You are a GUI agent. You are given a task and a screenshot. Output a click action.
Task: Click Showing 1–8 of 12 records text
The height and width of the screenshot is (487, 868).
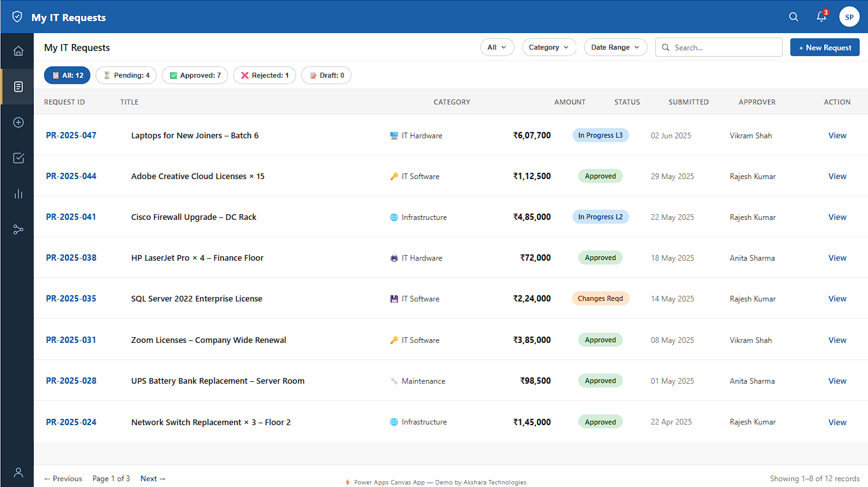click(815, 479)
